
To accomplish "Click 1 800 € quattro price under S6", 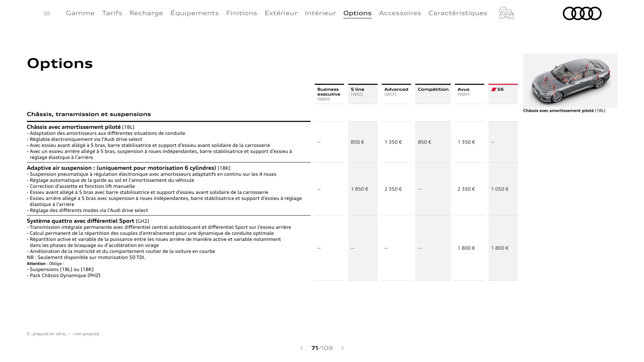I will (500, 248).
